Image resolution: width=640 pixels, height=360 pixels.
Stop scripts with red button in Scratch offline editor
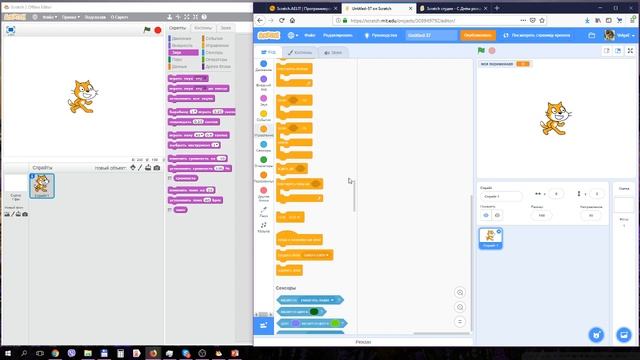[x=158, y=30]
